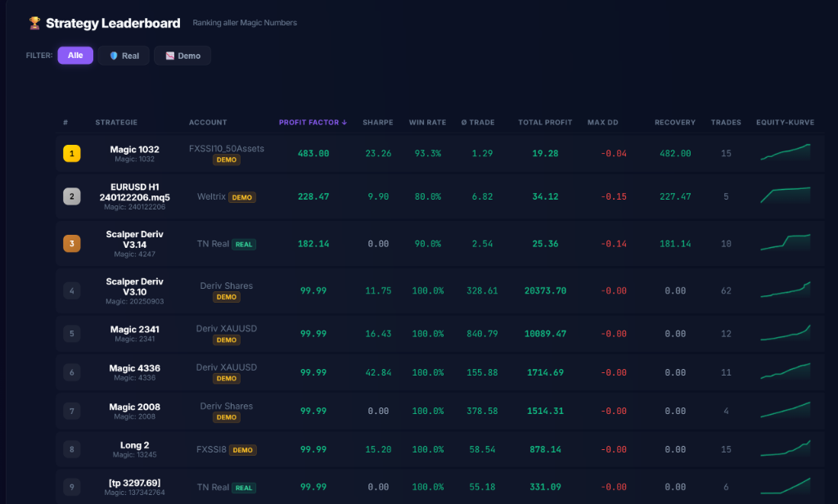
Task: Select the gold rank-1 badge of Magic 1032
Action: pos(71,153)
